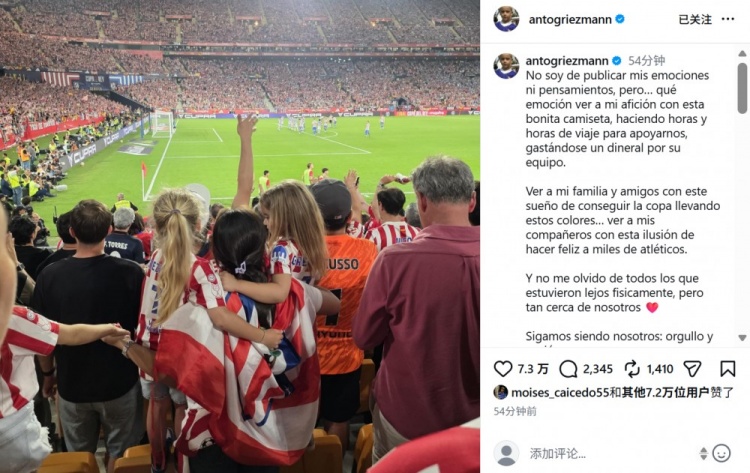This screenshot has height=473, width=750.
Task: Open comments via the speech bubble icon
Action: [x=568, y=369]
